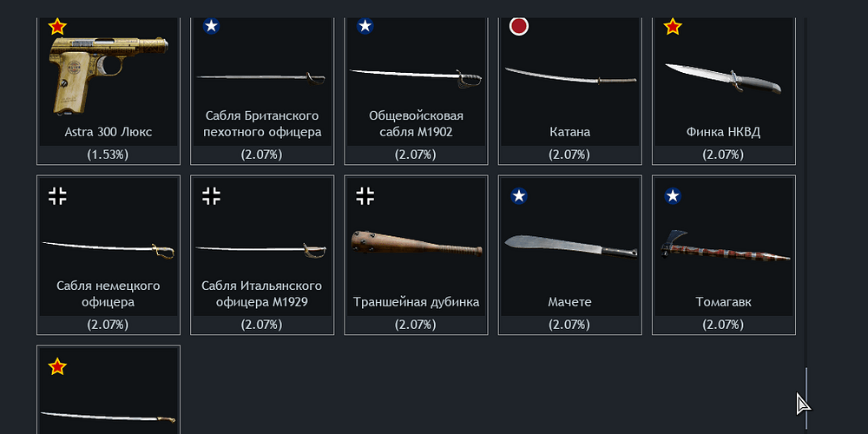Click the Soviet star icon on Astra 300 Люкс
The image size is (868, 434).
point(57,26)
